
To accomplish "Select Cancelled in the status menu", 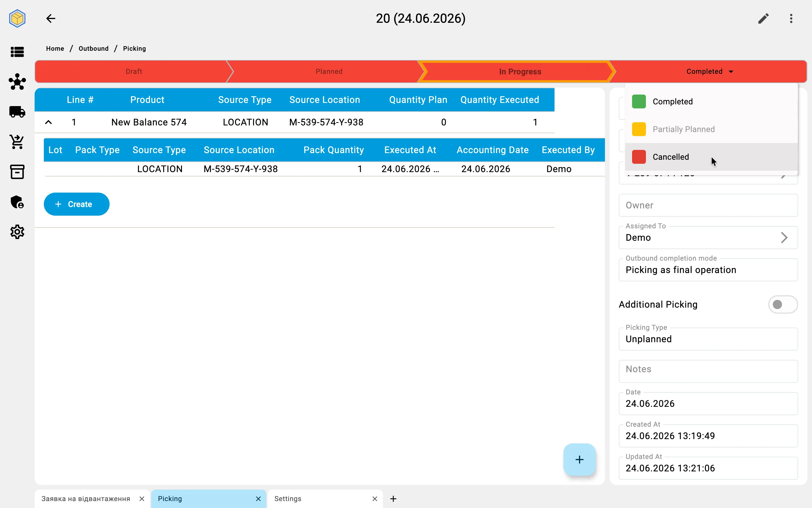I will [711, 157].
